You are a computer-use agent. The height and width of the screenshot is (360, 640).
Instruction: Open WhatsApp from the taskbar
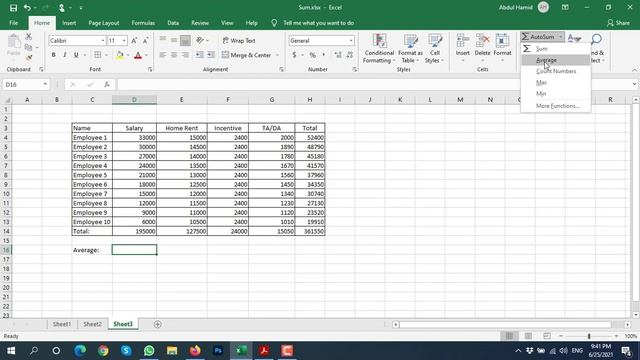coord(149,351)
